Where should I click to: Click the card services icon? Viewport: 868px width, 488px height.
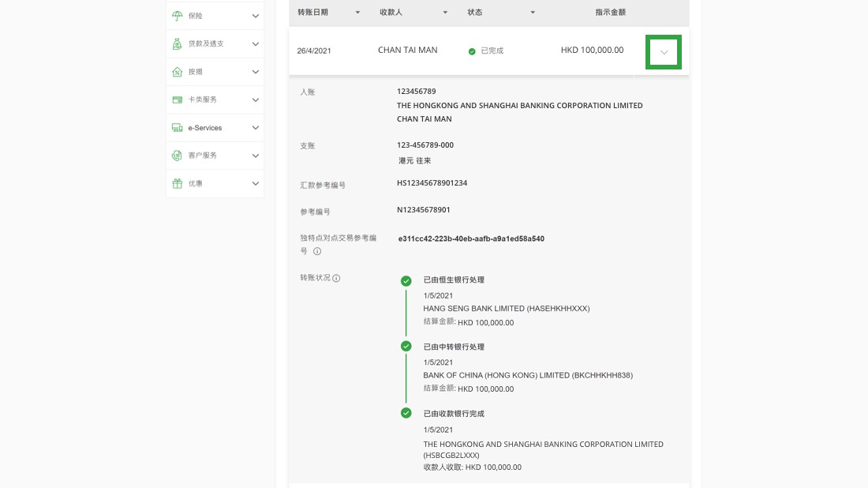tap(177, 99)
